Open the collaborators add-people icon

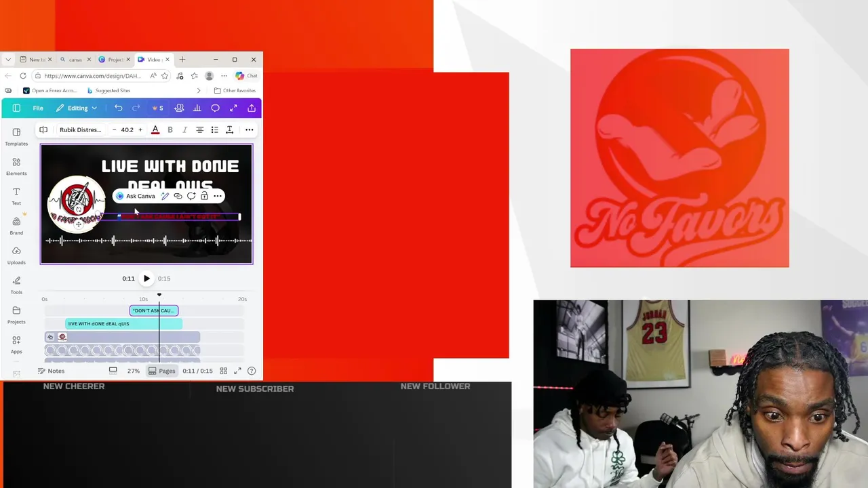[179, 108]
